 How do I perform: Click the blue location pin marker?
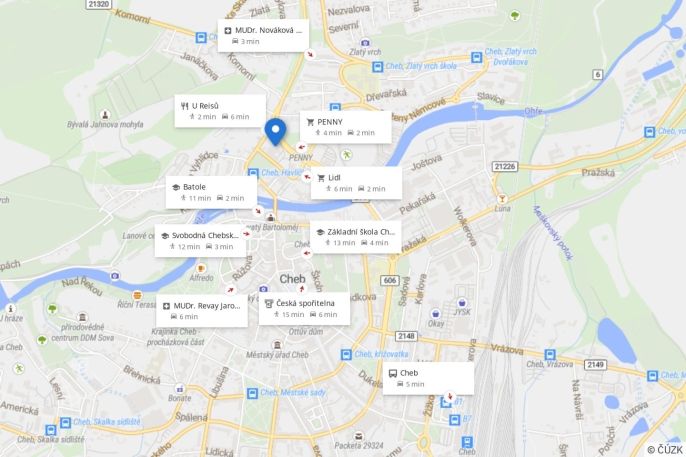[x=276, y=132]
